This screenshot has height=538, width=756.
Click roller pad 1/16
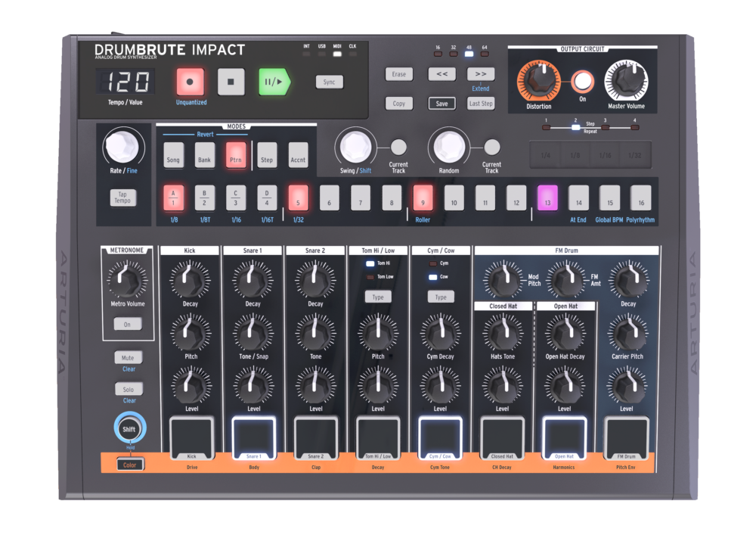click(x=605, y=155)
